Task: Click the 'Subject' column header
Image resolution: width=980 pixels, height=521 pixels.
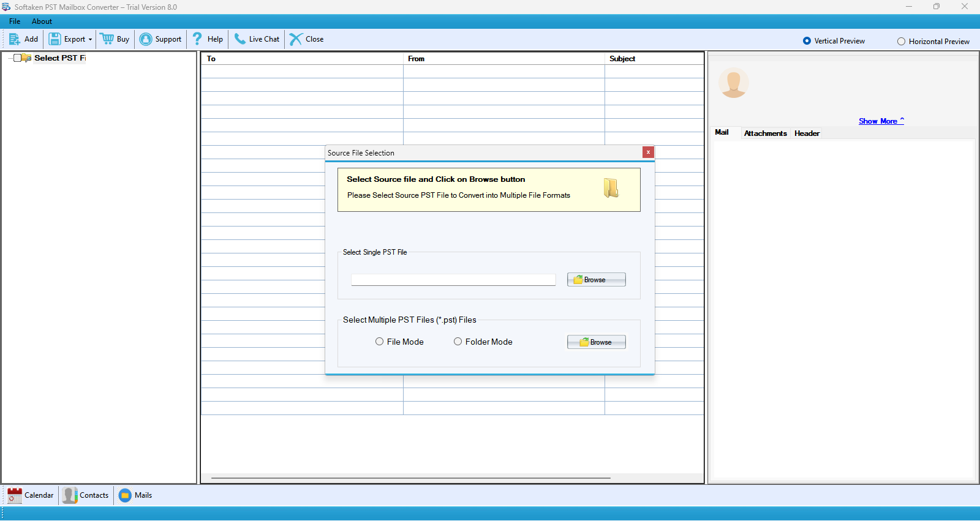Action: pyautogui.click(x=654, y=59)
